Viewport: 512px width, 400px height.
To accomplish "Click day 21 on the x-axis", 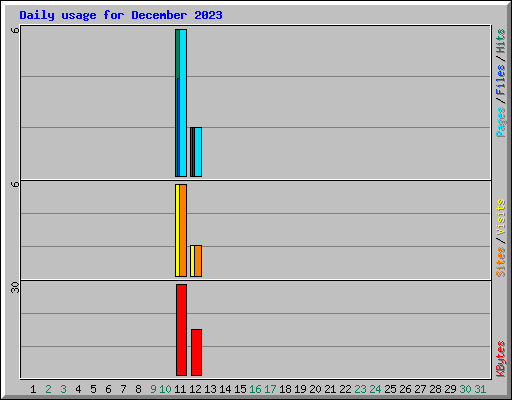I will click(330, 389).
